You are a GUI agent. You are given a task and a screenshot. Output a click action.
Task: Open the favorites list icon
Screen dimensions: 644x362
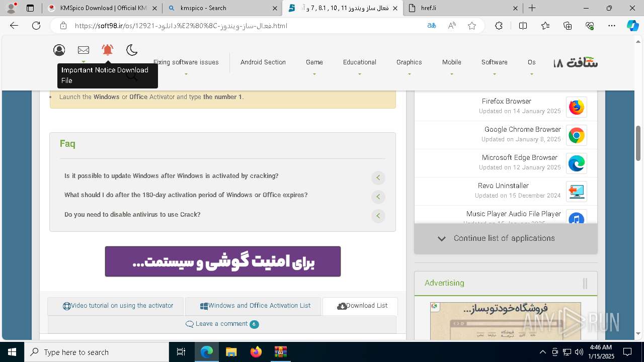pyautogui.click(x=545, y=26)
